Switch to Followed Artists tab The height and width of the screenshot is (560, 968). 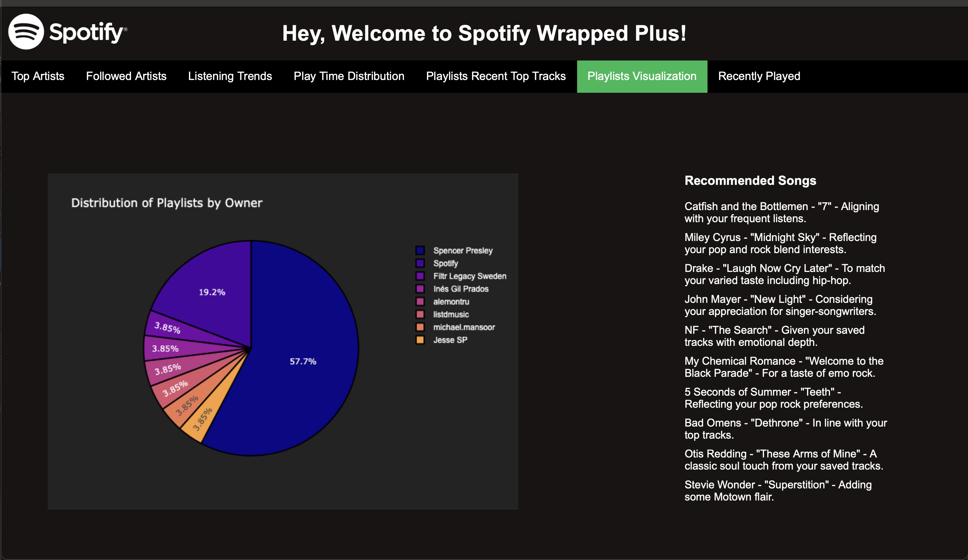(126, 76)
